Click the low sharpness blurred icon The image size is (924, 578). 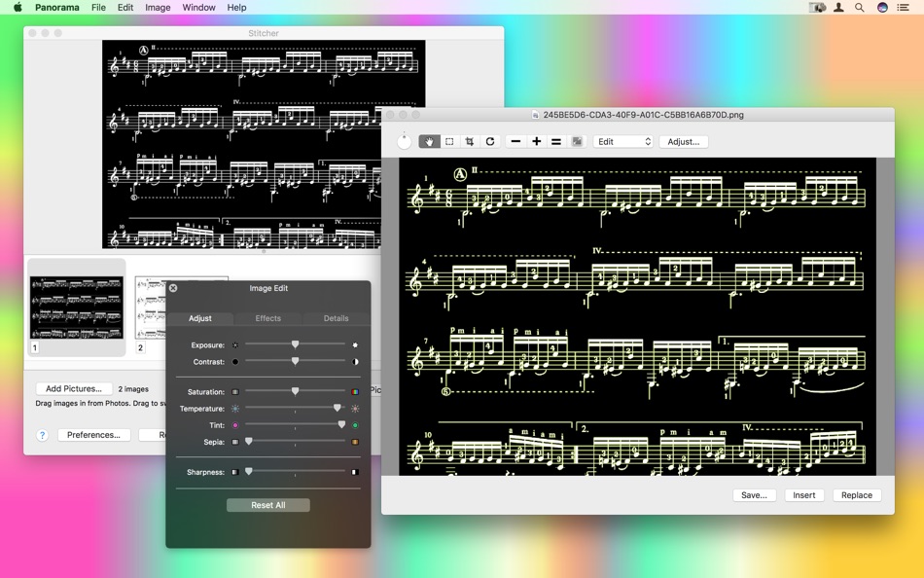(x=235, y=472)
